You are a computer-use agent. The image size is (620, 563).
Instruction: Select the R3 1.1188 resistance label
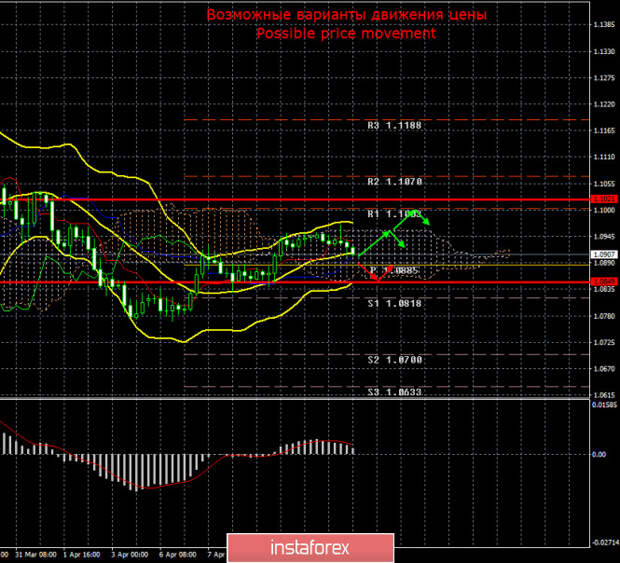coord(394,125)
